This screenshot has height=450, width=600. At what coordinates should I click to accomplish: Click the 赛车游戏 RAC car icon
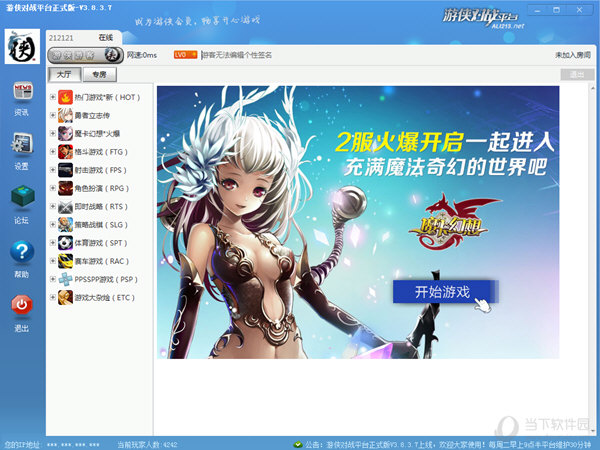tap(65, 261)
